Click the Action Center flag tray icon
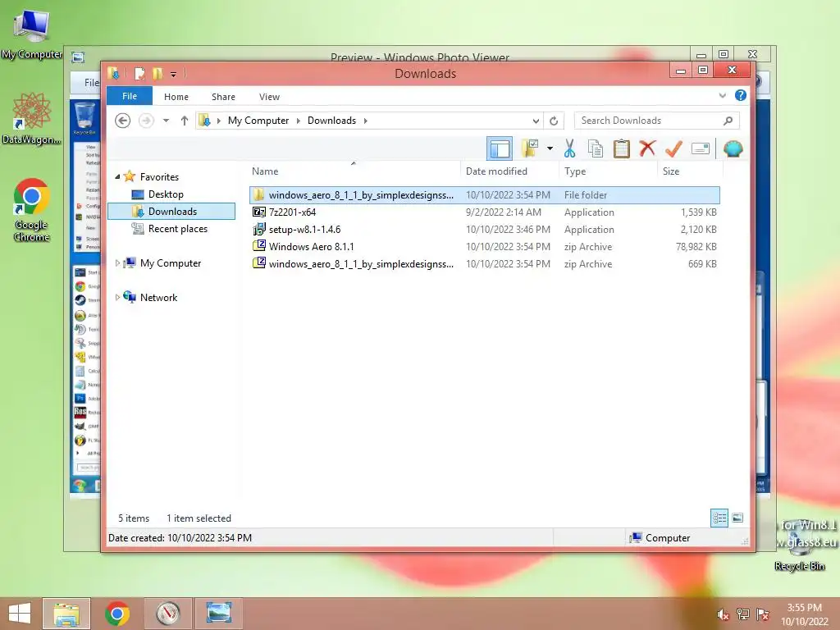The image size is (840, 630). click(762, 614)
